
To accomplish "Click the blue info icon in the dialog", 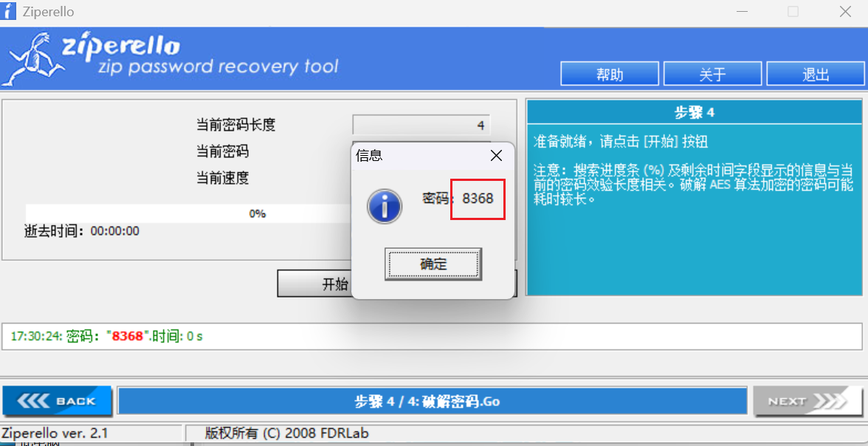I will click(385, 207).
